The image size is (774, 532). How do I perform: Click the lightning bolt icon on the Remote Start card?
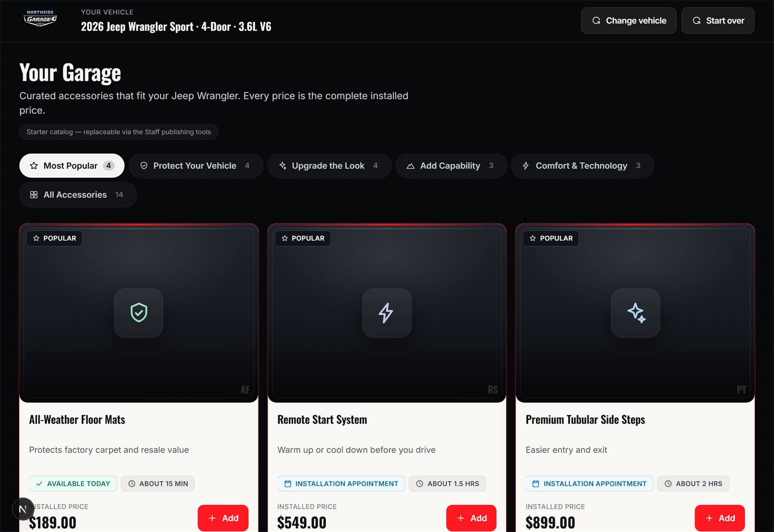coord(387,313)
